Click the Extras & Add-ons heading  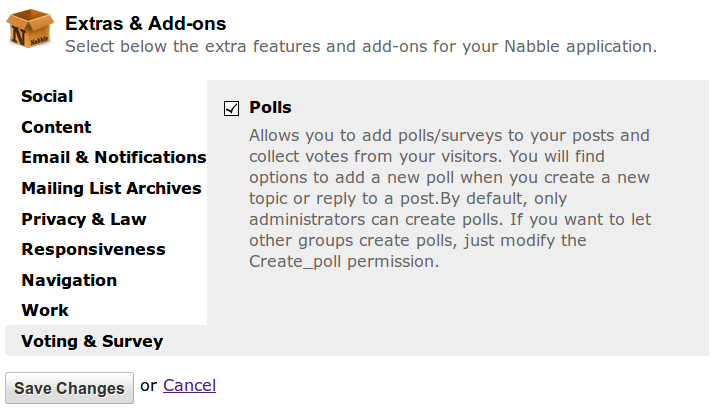click(x=146, y=23)
